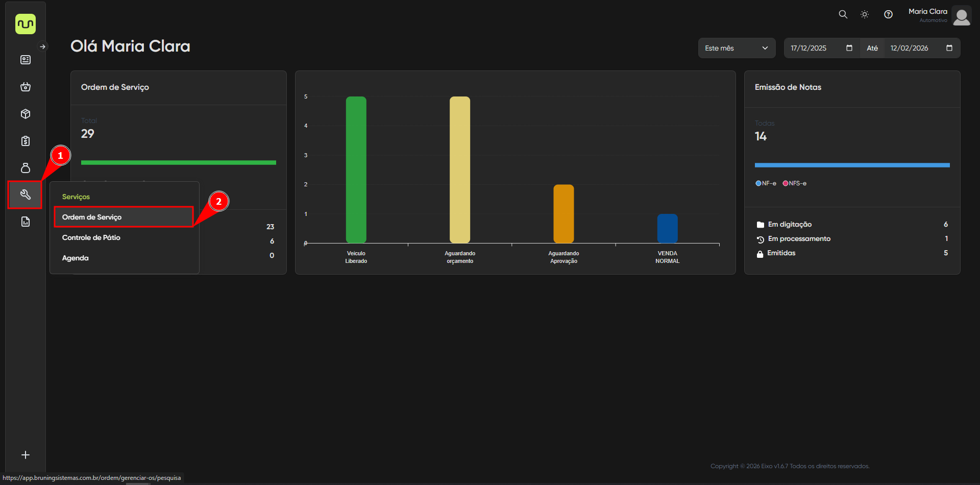Select 'Ordem de Serviço' in Serviços menu
This screenshot has height=485, width=980.
tap(92, 217)
